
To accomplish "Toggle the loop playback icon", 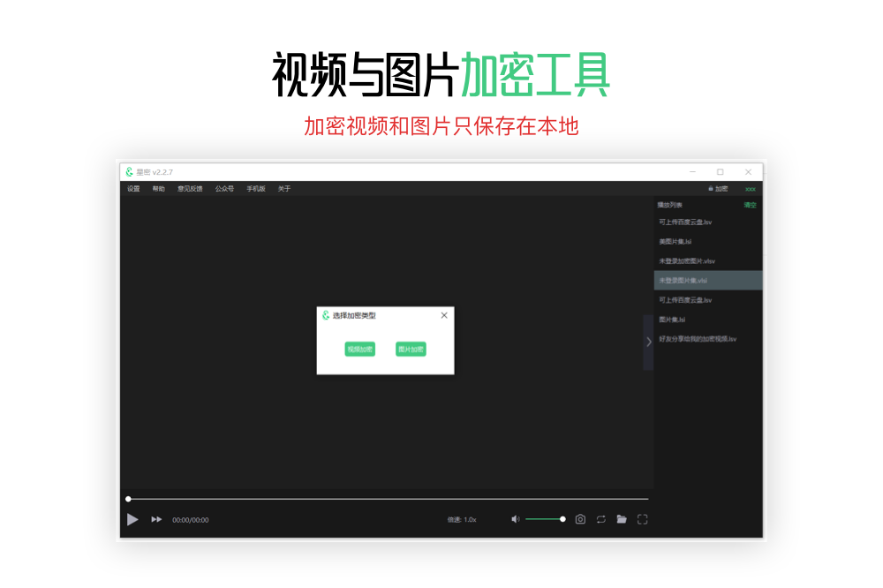I will pos(600,519).
